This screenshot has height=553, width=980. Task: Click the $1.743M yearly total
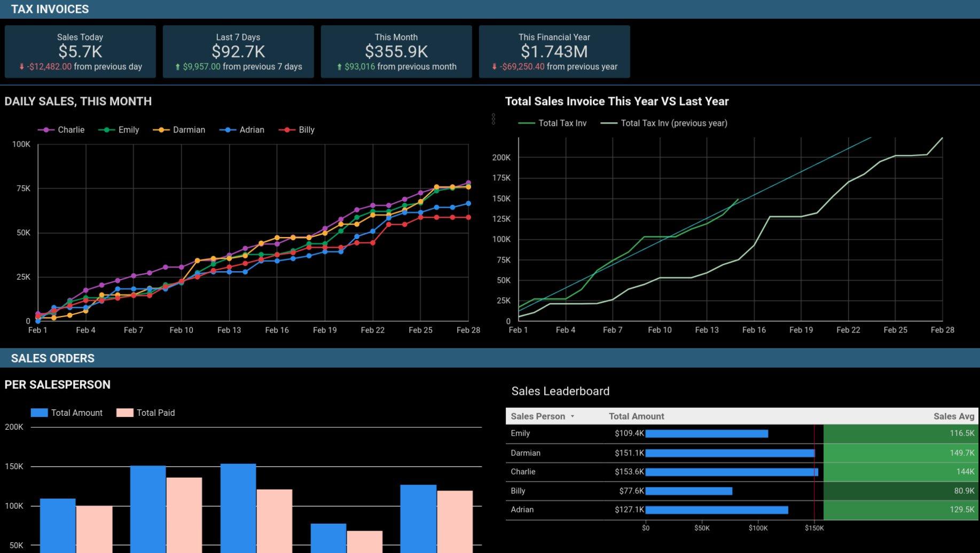click(554, 52)
